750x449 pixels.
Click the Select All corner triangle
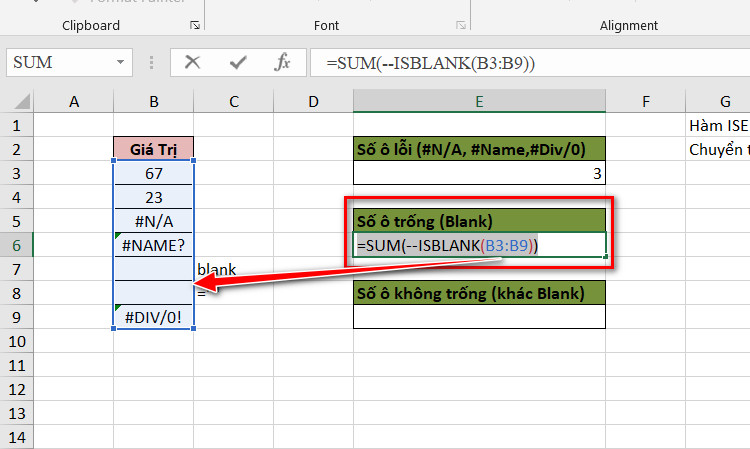pyautogui.click(x=22, y=101)
